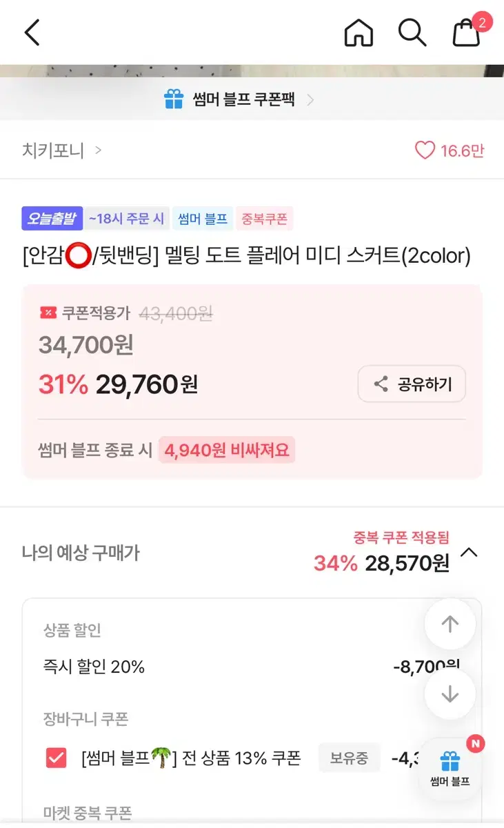Toggle the 전 상품 13% 쿠폰 checkbox
The image size is (504, 828).
point(56,758)
